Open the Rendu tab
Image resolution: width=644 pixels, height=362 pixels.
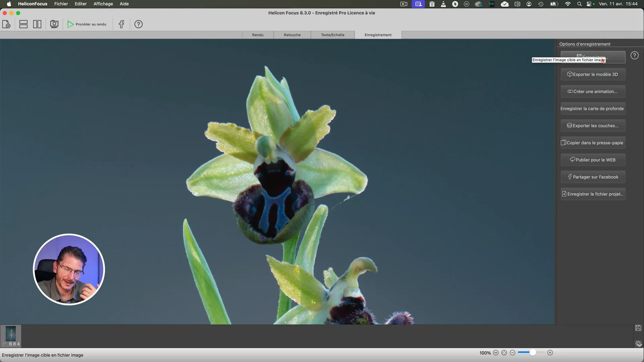coord(258,35)
